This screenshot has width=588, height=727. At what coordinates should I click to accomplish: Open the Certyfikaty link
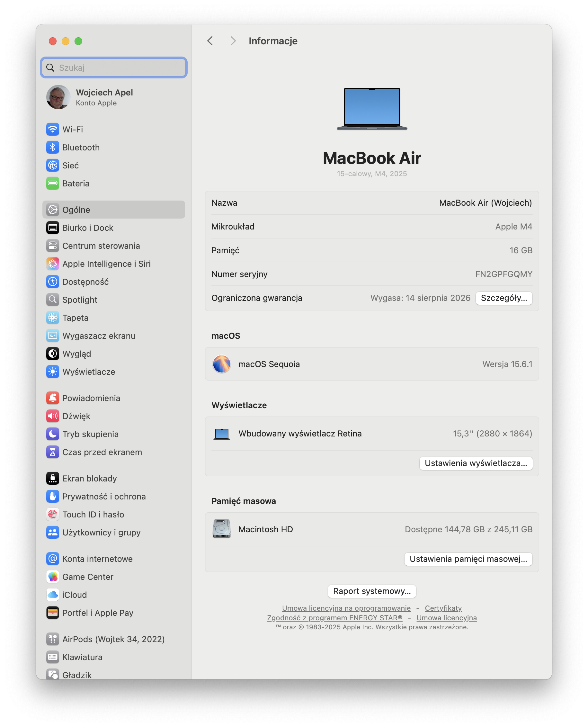[x=443, y=608]
